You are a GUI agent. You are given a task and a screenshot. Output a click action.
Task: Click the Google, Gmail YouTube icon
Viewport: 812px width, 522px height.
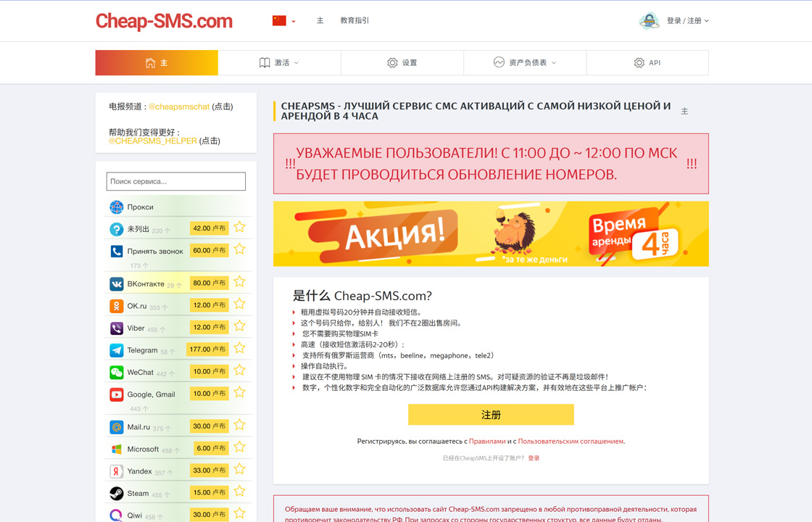pyautogui.click(x=117, y=394)
